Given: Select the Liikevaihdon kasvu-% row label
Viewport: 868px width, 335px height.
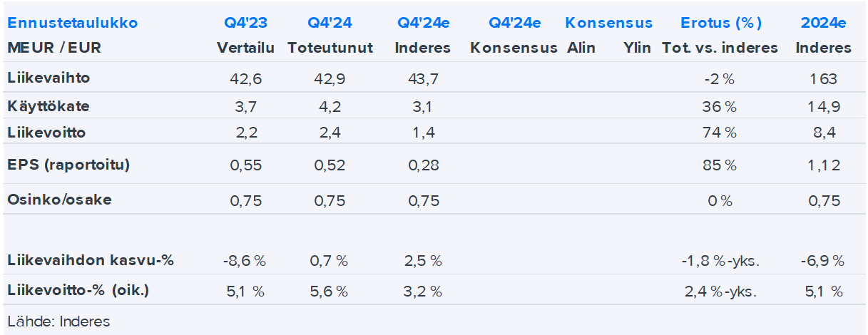Looking at the screenshot, I should click(x=91, y=261).
